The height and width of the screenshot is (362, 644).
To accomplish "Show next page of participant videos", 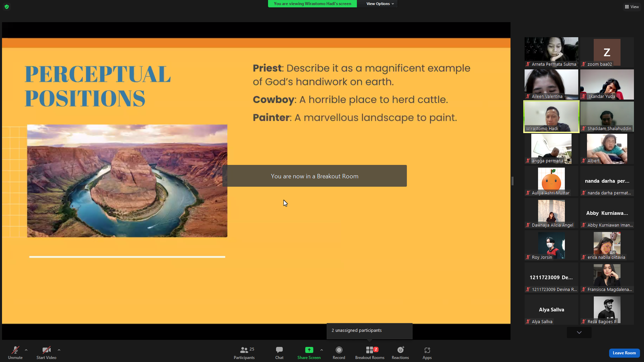I will click(579, 333).
